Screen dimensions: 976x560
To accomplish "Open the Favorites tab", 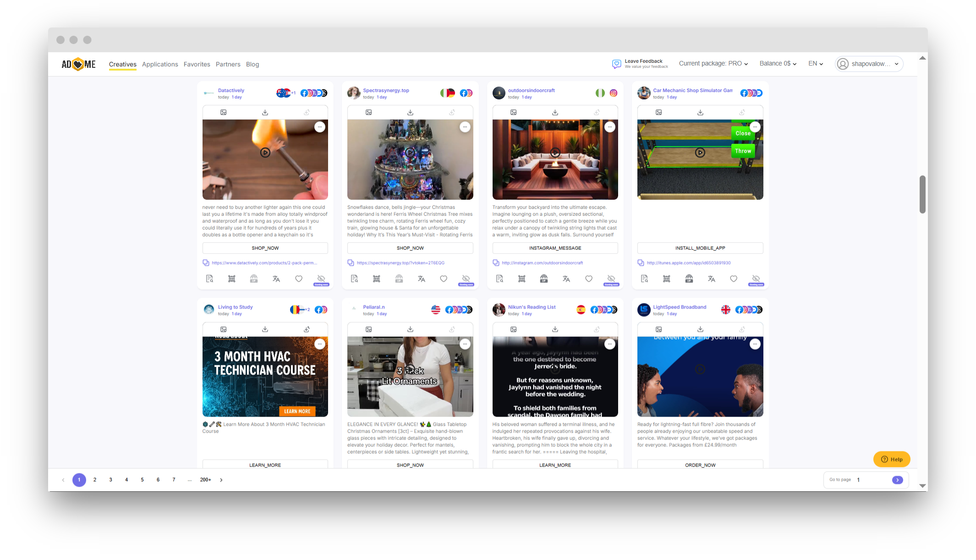I will 197,64.
